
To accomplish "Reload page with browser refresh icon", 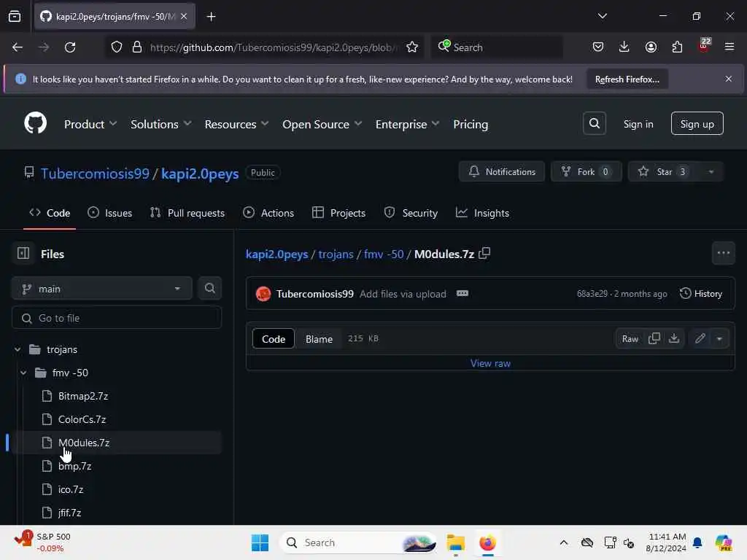I will [x=70, y=47].
